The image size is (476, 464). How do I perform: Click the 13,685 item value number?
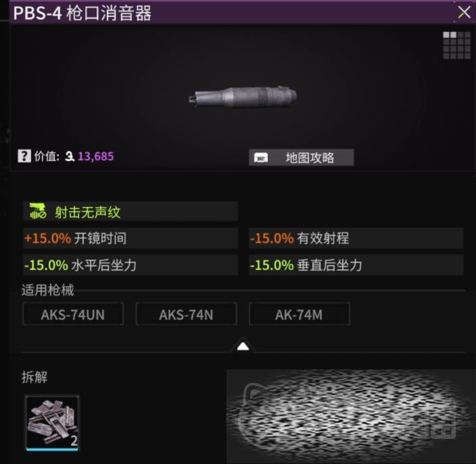[96, 156]
